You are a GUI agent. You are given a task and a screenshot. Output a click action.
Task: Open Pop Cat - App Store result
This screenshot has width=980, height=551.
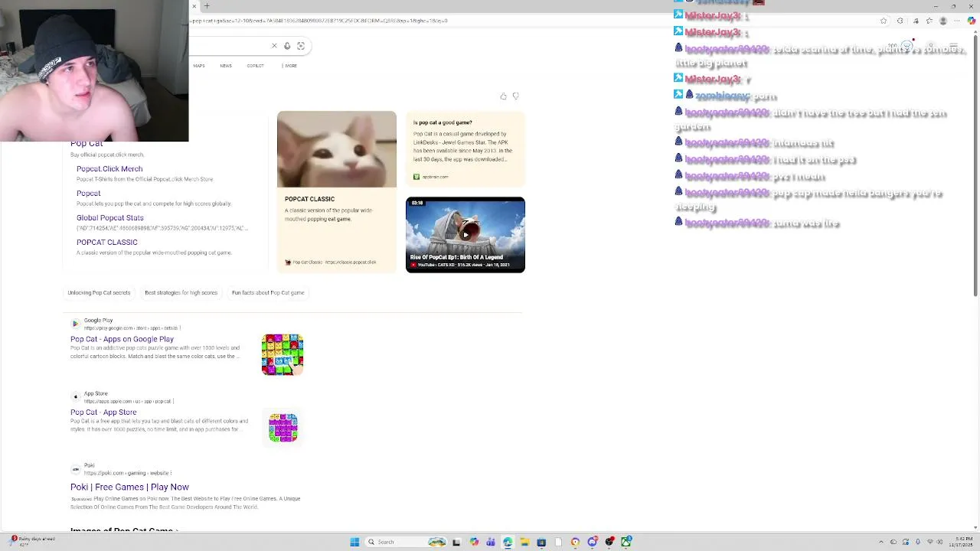point(103,412)
